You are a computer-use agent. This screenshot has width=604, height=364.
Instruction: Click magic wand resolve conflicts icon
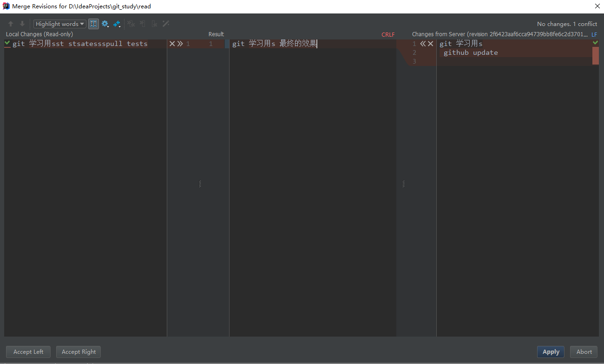pos(166,24)
